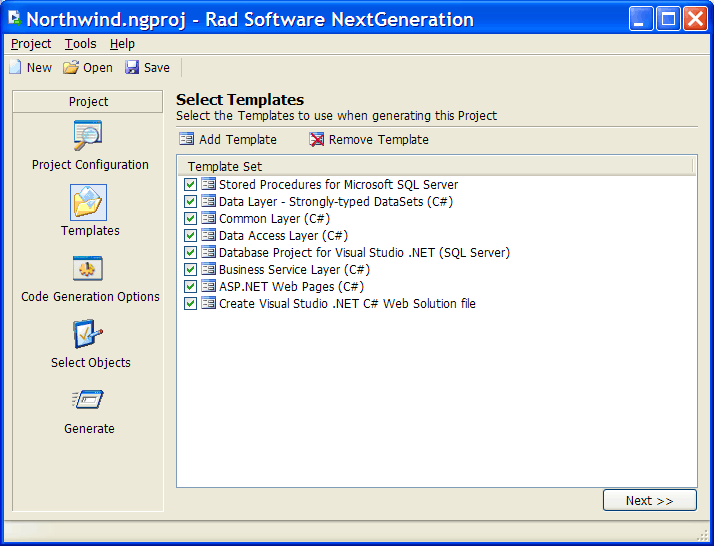Open the Tools menu
The image size is (714, 546).
tap(80, 44)
